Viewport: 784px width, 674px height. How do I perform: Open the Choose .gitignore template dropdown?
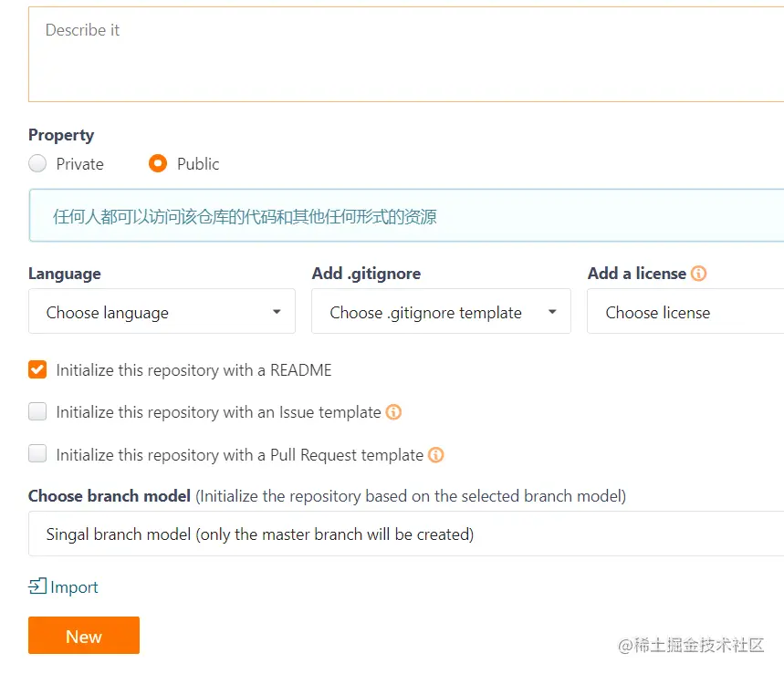pyautogui.click(x=441, y=311)
